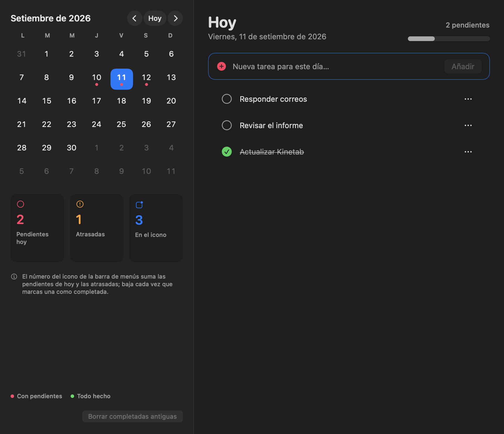The width and height of the screenshot is (504, 434).
Task: Open the more options for Responder correos
Action: (468, 99)
